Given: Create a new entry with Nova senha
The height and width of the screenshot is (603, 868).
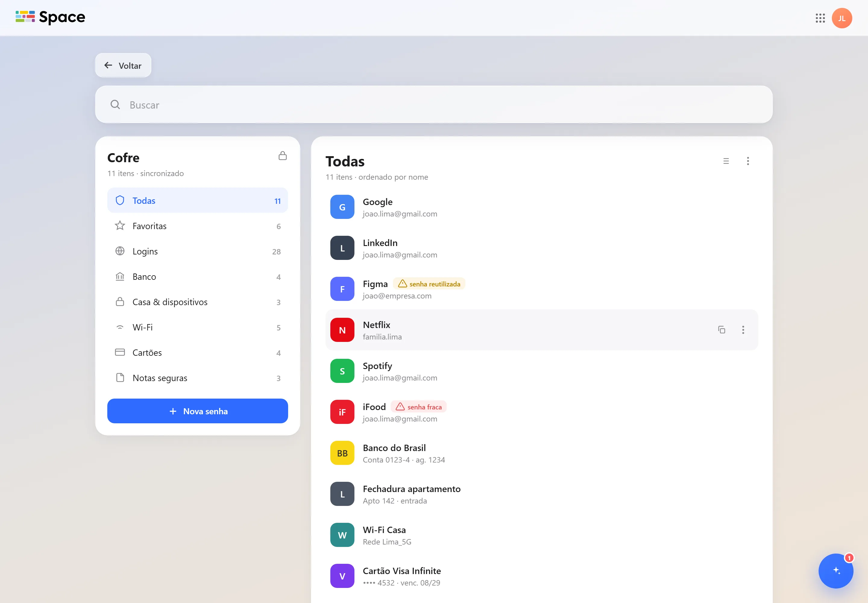Looking at the screenshot, I should (x=197, y=411).
